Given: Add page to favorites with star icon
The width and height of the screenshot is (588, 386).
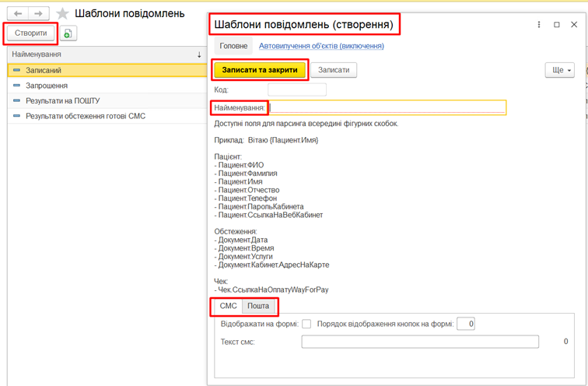Looking at the screenshot, I should pos(63,14).
